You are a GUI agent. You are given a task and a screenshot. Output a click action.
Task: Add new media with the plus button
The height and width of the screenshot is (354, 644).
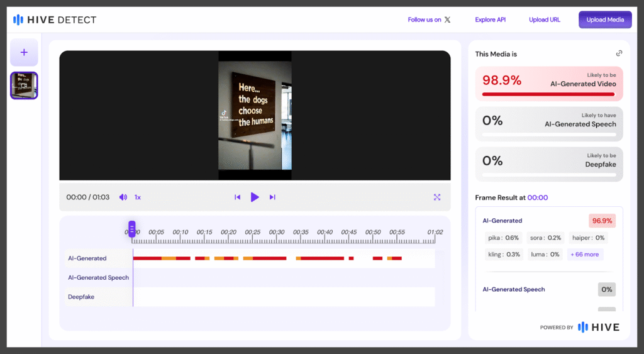pos(24,52)
